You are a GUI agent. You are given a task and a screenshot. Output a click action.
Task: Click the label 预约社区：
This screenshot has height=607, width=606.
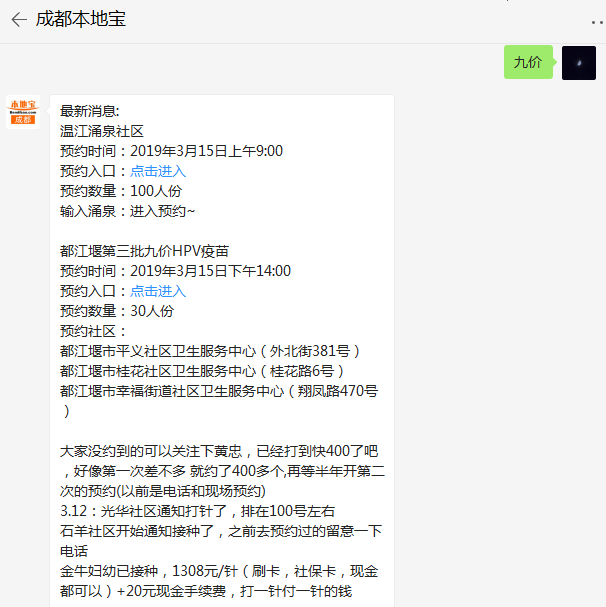(93, 331)
